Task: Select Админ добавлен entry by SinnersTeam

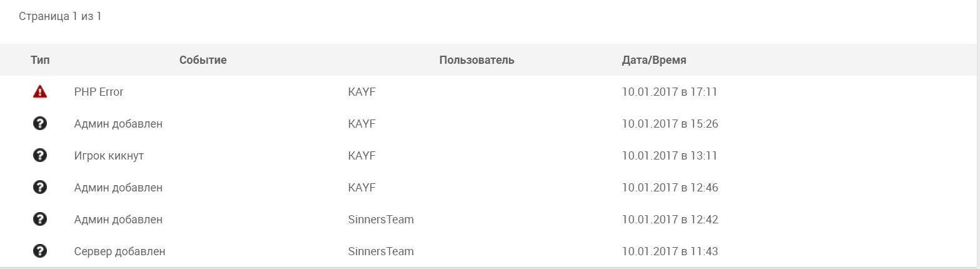Action: [118, 220]
